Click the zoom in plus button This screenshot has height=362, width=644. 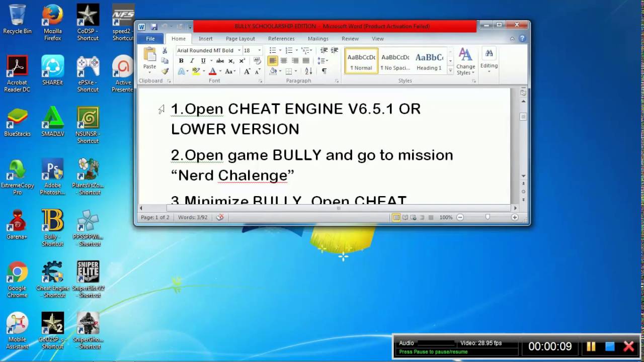[x=514, y=217]
